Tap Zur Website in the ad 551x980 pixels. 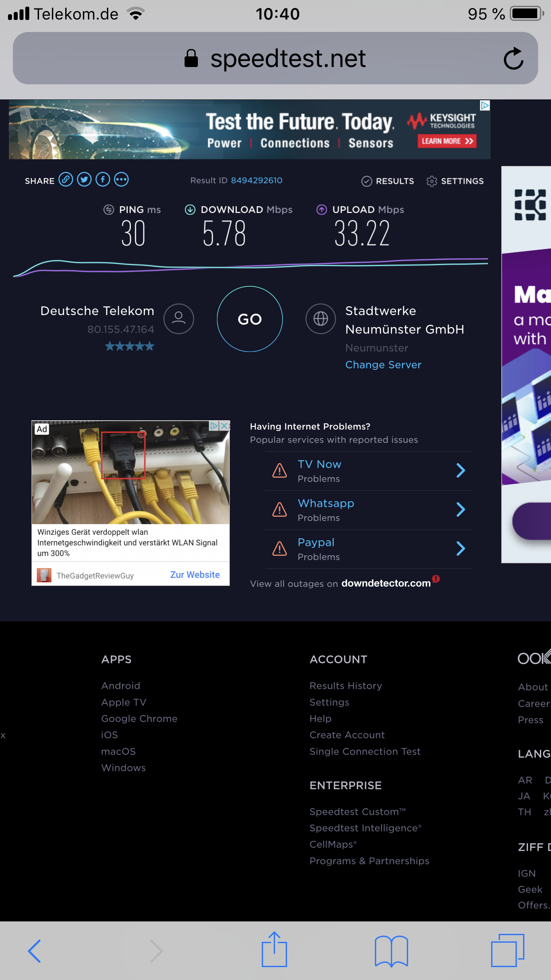click(195, 575)
